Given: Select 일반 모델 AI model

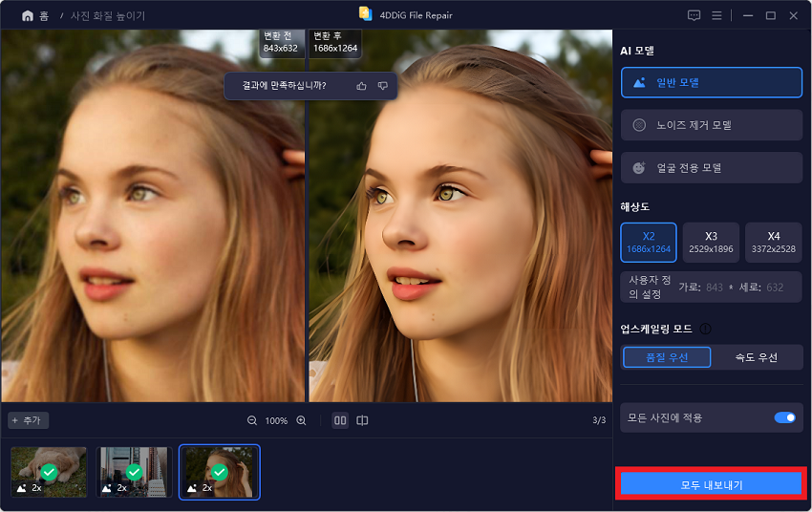Looking at the screenshot, I should 712,82.
